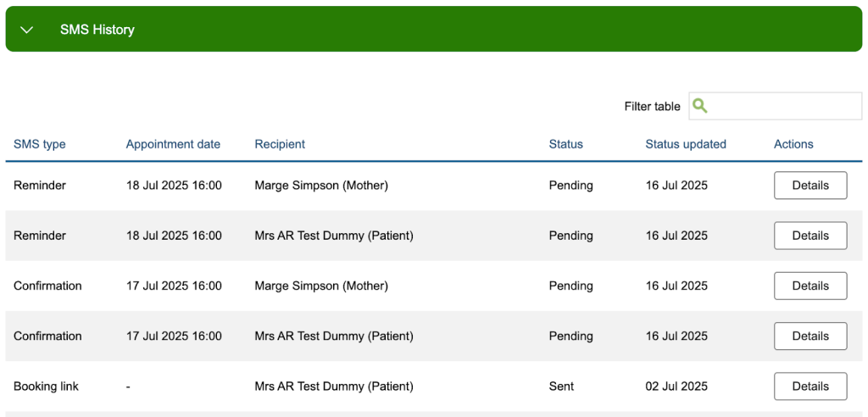The height and width of the screenshot is (417, 868).
Task: Click Marge Simpson (Mother) in first Reminder row
Action: (320, 186)
